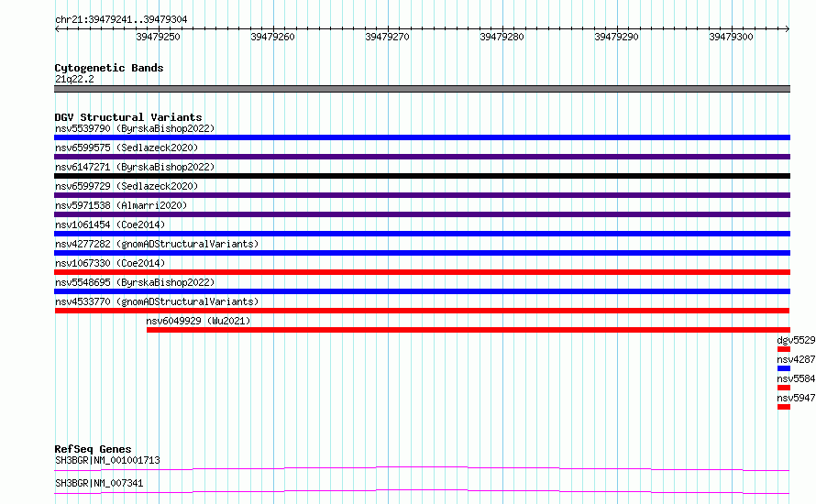Screen dimensions: 816x504
Task: Open the nsv5548695 (ByrskaBishop2022) label
Action: 135,282
